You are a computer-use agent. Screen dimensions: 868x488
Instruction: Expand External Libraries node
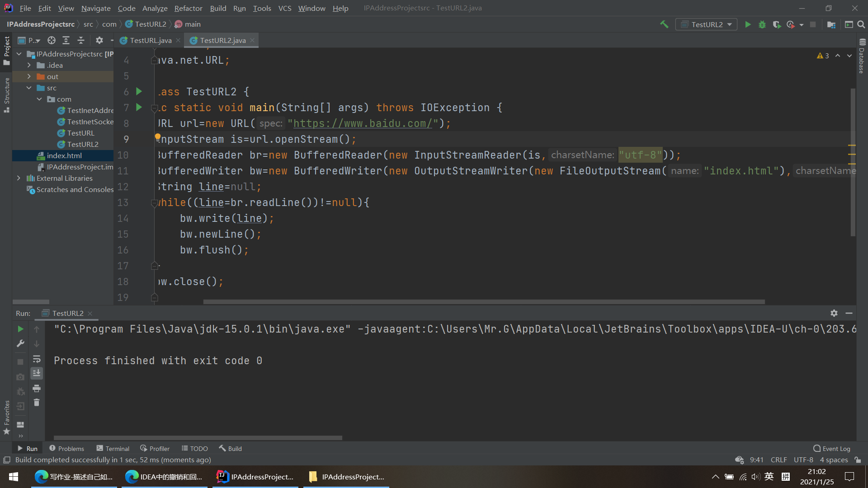click(19, 178)
